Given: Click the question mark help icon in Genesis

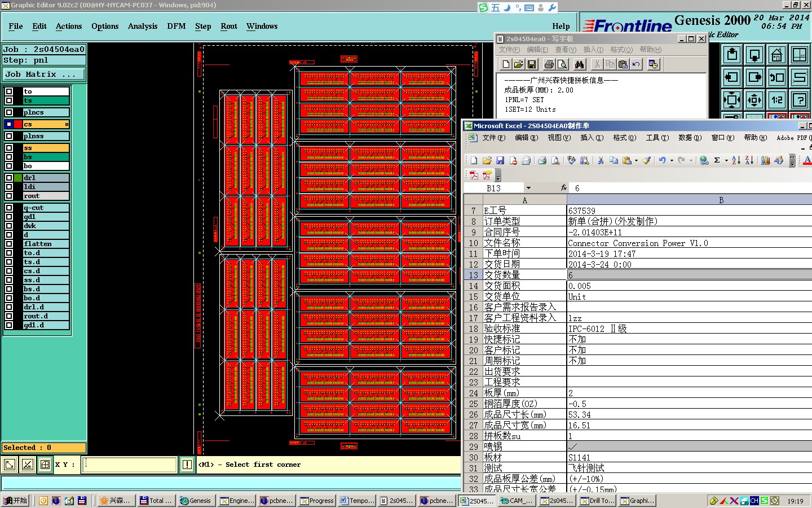Looking at the screenshot, I should [x=800, y=100].
